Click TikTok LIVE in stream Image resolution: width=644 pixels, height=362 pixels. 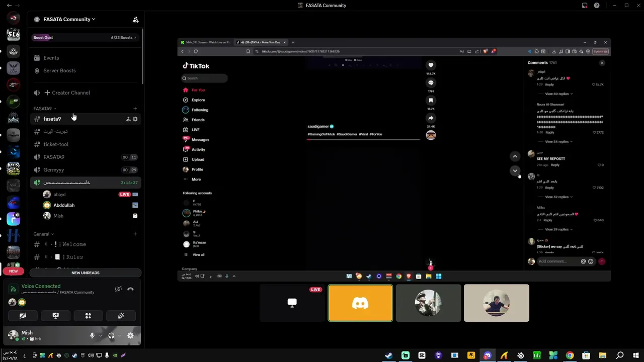(192, 130)
